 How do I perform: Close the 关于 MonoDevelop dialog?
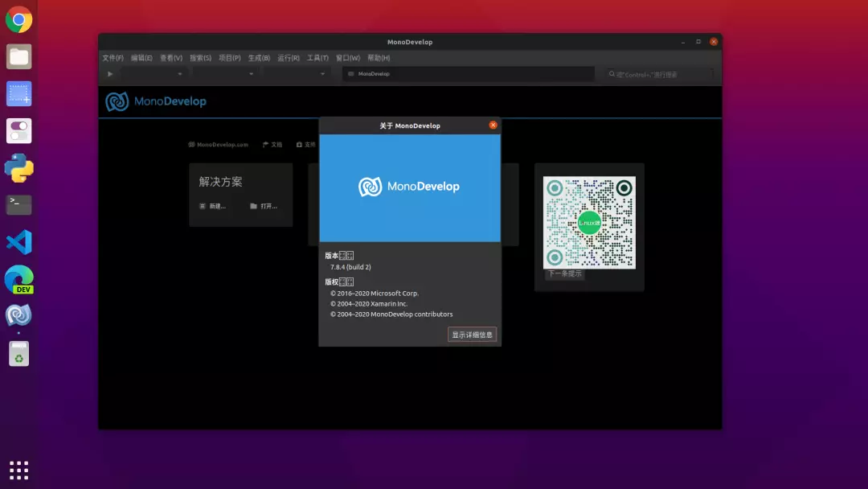click(493, 125)
